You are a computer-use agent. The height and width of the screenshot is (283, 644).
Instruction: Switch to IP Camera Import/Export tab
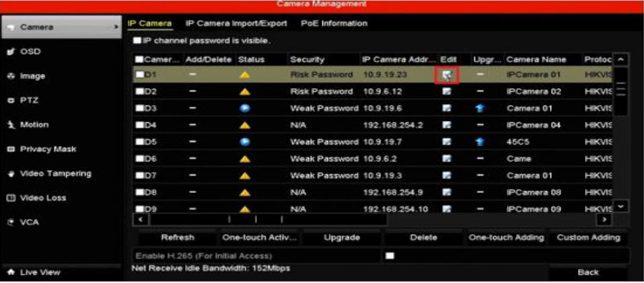tap(236, 24)
